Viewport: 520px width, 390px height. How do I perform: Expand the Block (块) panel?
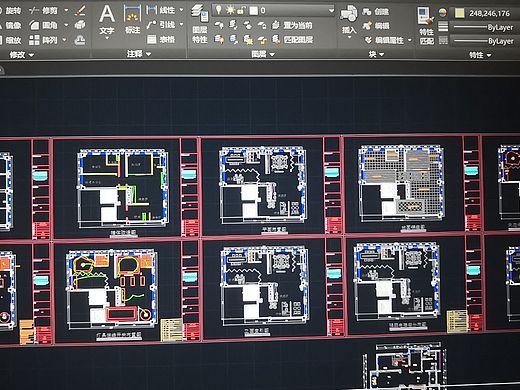pyautogui.click(x=376, y=54)
